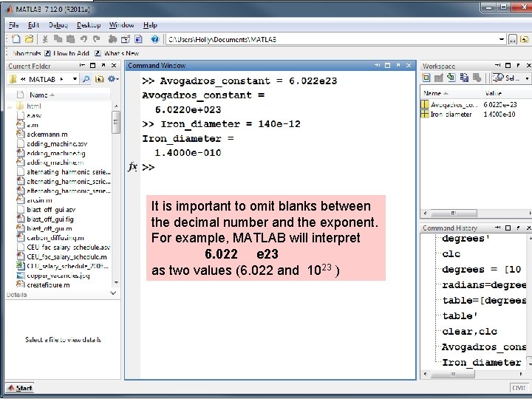Click the Avogadros variable grid icon in Workspace

pyautogui.click(x=424, y=104)
